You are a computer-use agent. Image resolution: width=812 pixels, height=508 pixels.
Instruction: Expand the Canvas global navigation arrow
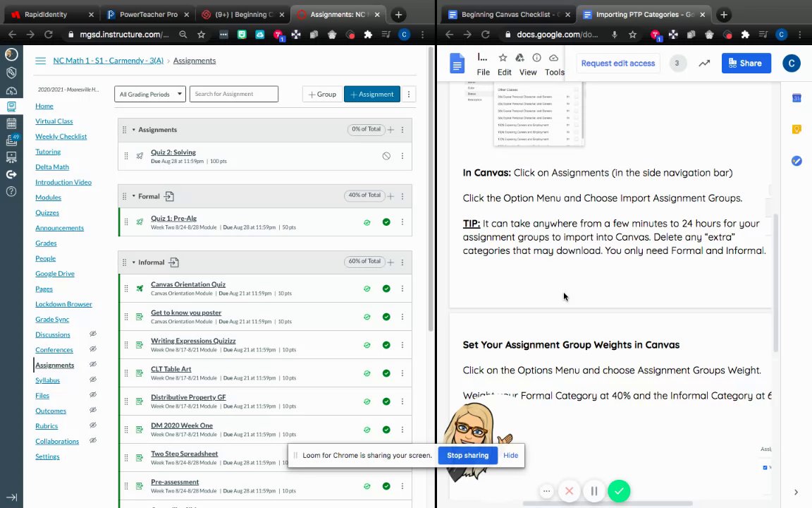pos(11,497)
